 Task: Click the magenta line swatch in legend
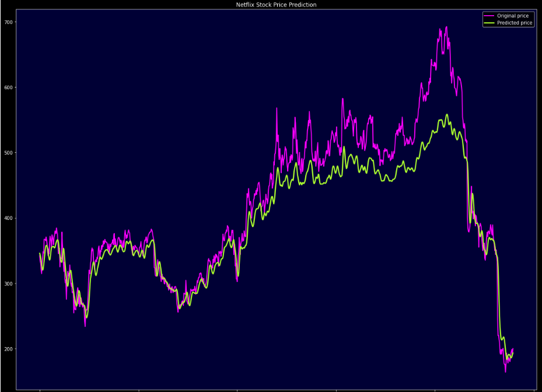click(489, 16)
